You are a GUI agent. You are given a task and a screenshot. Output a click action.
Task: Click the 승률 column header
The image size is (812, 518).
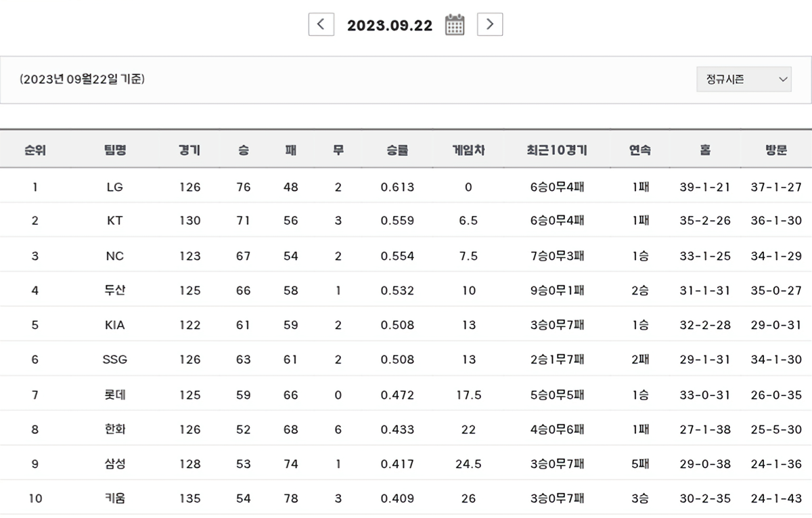[x=397, y=150]
